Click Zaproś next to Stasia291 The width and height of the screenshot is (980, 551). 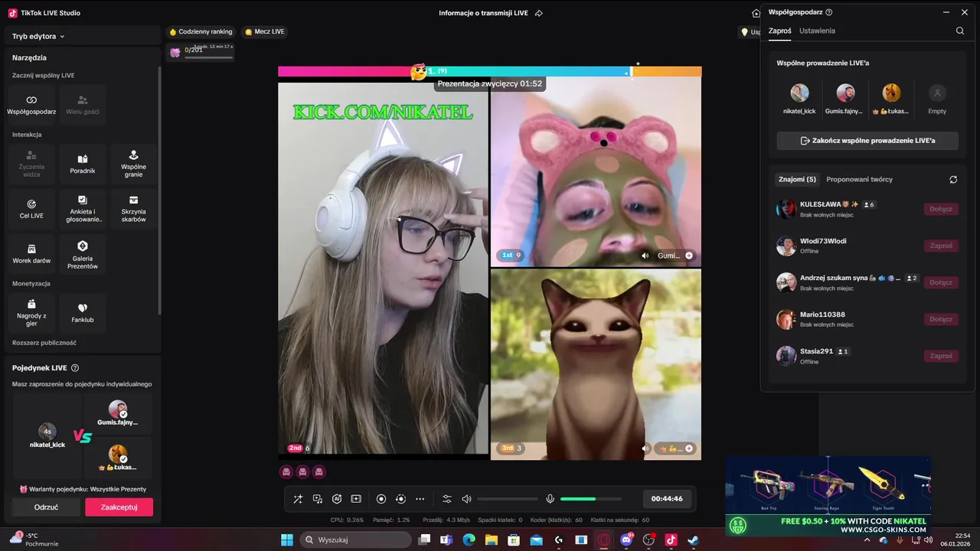[x=941, y=356]
